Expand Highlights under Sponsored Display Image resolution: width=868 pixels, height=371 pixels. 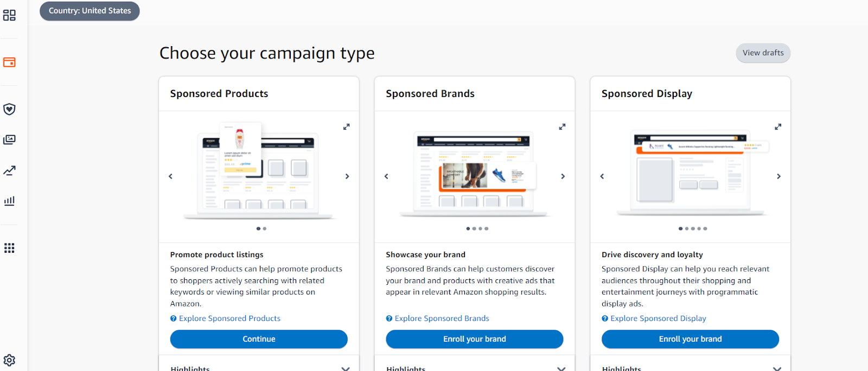point(777,368)
